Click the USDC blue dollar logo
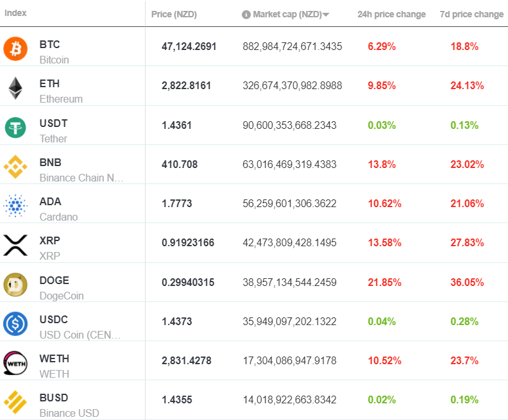The height and width of the screenshot is (420, 508). (x=15, y=324)
